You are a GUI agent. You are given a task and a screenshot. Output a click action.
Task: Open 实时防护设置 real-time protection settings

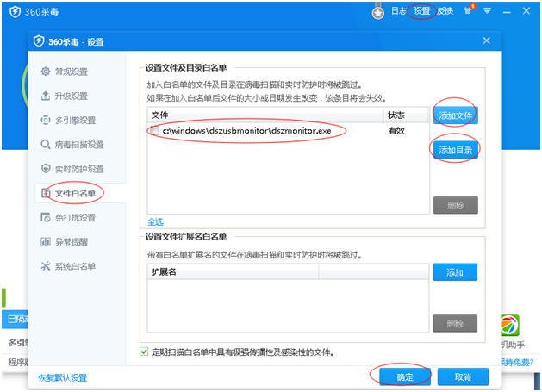[x=78, y=168]
